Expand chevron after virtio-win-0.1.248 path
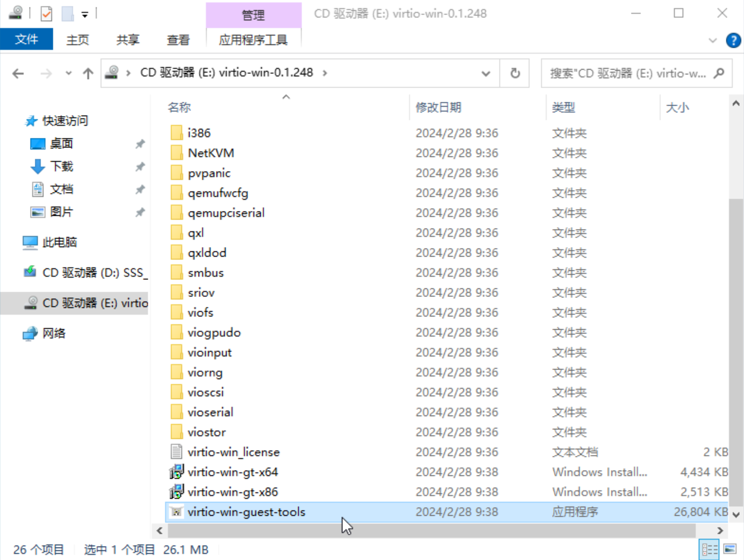744x560 pixels. (325, 73)
